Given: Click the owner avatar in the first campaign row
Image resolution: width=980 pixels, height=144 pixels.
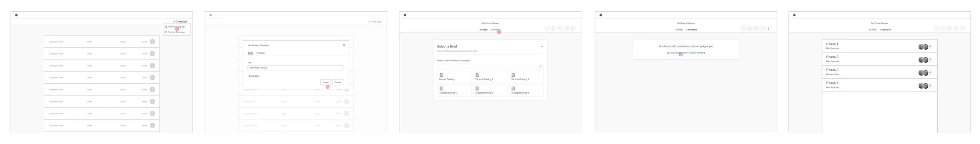Looking at the screenshot, I should coord(152,42).
